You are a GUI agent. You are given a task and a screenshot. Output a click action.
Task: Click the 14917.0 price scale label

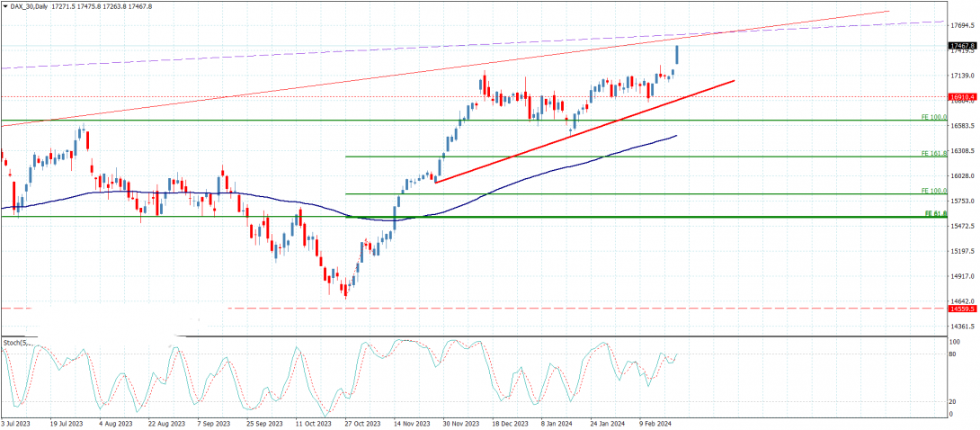click(963, 275)
